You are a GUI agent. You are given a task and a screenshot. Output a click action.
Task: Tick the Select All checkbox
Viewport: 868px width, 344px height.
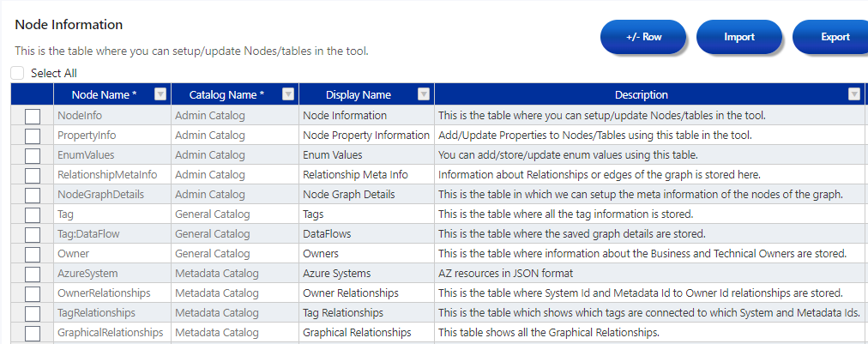click(x=18, y=73)
